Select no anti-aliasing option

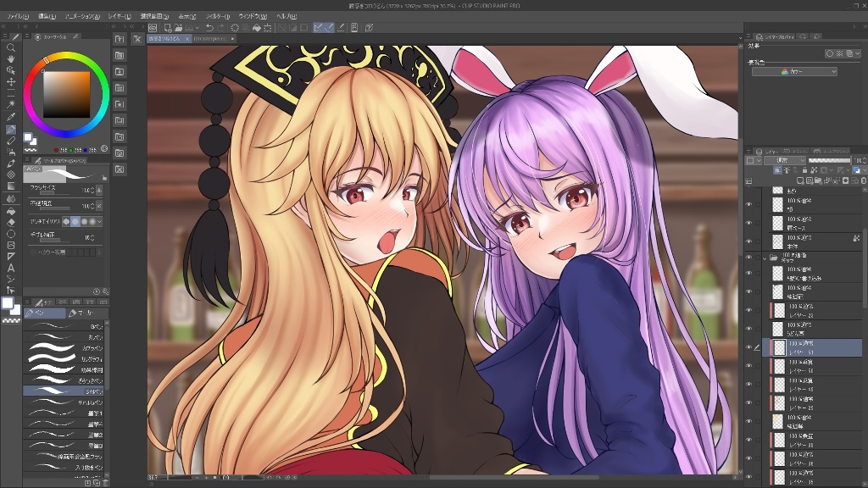66,222
